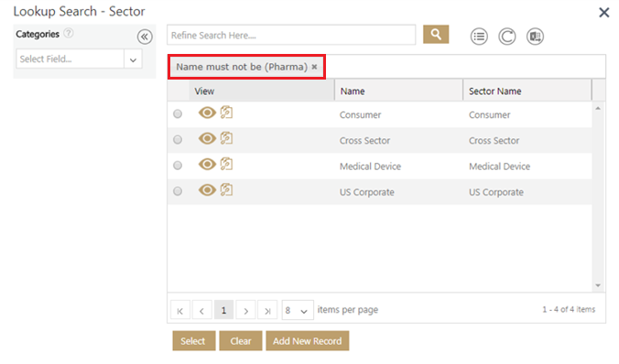619x364 pixels.
Task: Click the Select button
Action: tap(194, 341)
